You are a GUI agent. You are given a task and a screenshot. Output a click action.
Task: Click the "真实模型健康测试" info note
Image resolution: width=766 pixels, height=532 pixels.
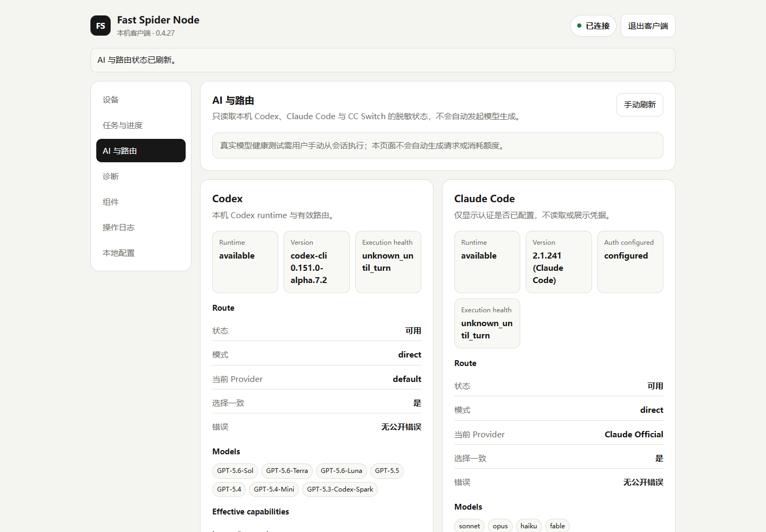438,145
